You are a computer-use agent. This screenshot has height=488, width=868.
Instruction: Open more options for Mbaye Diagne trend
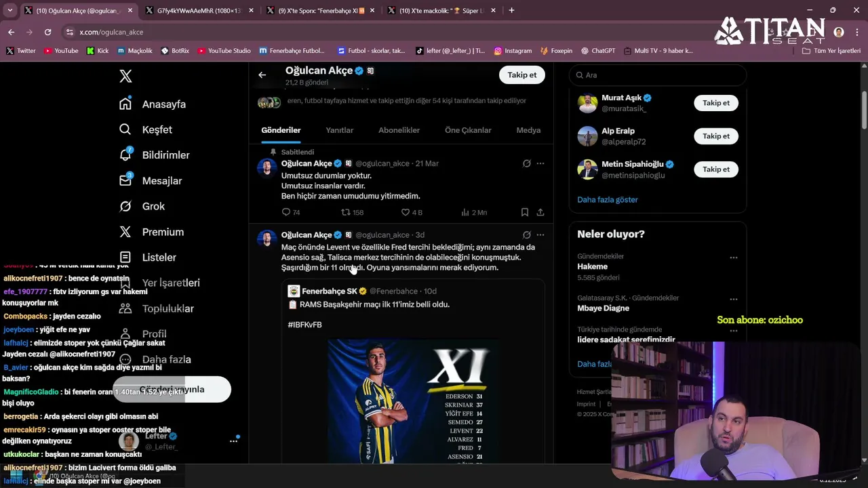(x=733, y=299)
